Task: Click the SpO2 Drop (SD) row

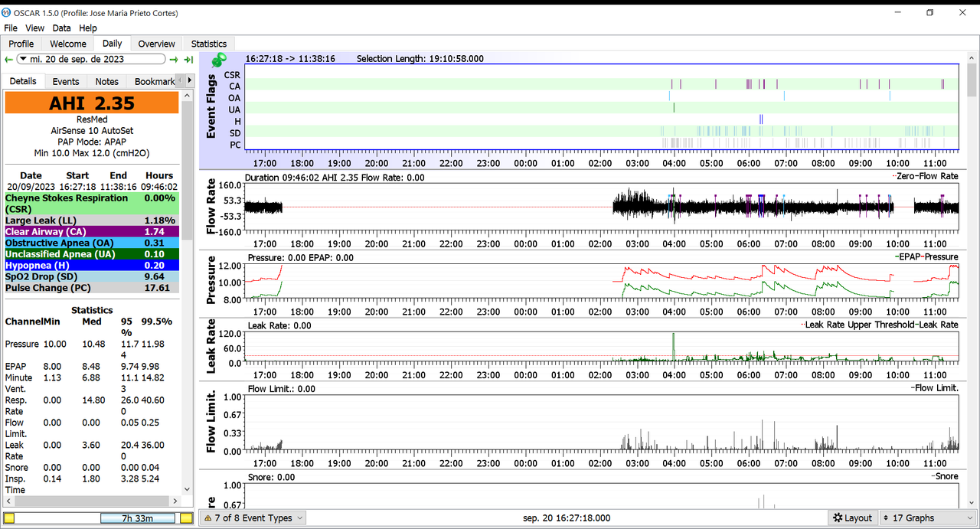Action: (x=92, y=276)
